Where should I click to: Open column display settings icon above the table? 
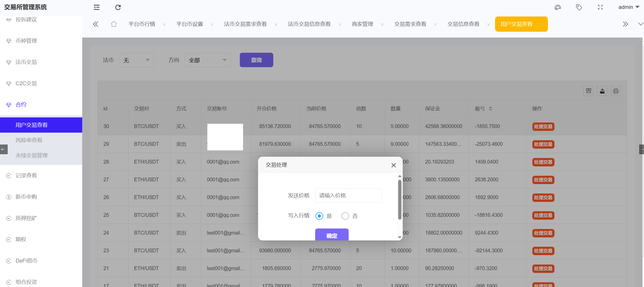(x=588, y=91)
